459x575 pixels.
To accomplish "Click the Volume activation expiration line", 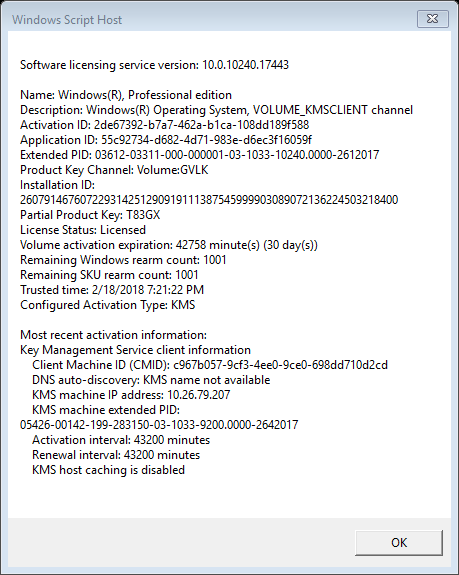I will [x=169, y=245].
